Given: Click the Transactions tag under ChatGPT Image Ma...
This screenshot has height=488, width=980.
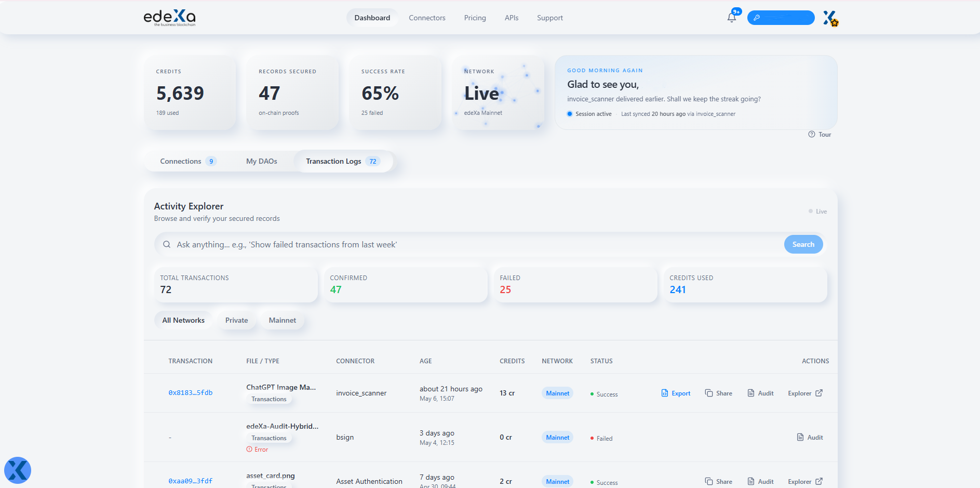Looking at the screenshot, I should tap(269, 399).
